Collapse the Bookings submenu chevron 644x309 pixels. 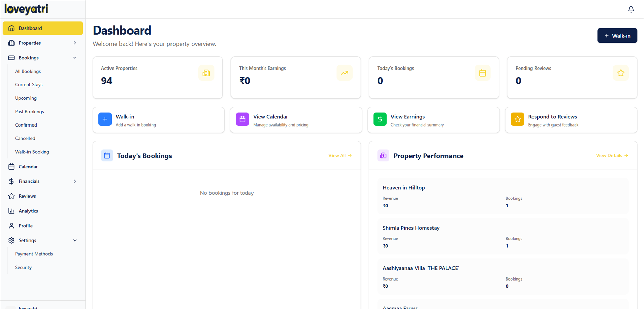click(x=75, y=58)
